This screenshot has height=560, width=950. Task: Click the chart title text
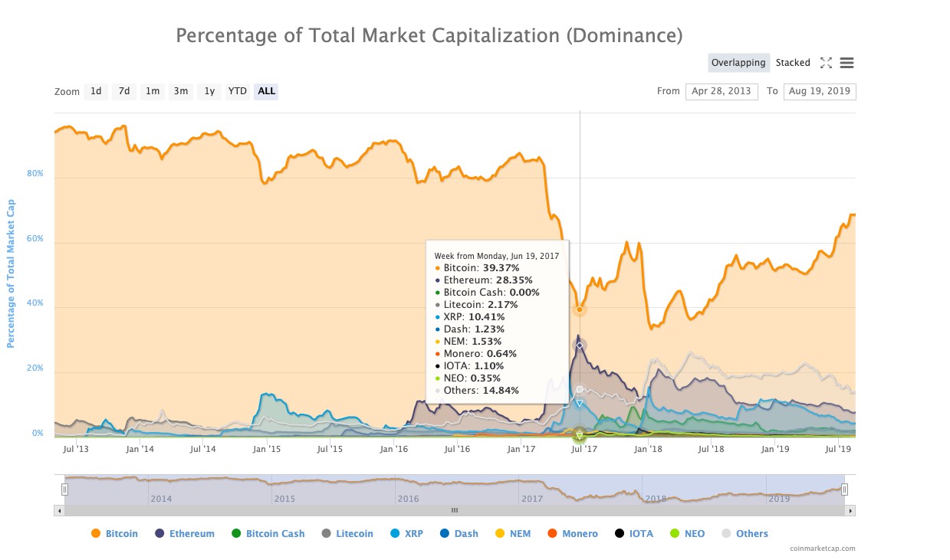[429, 35]
